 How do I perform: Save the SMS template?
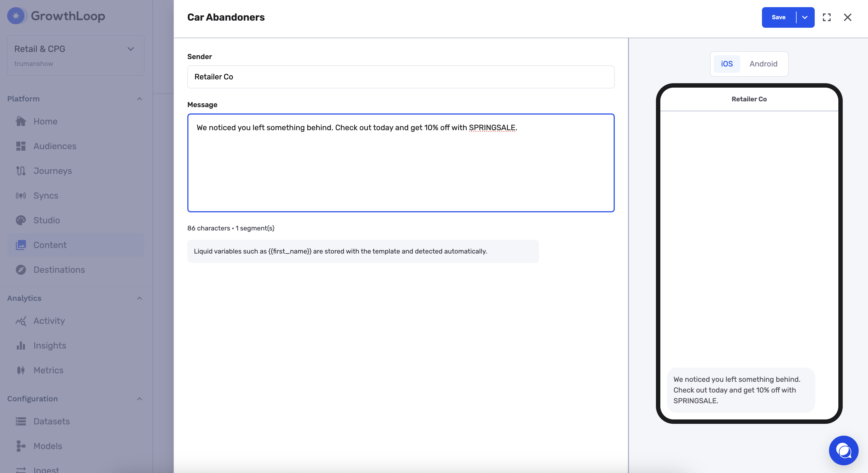[x=778, y=17]
